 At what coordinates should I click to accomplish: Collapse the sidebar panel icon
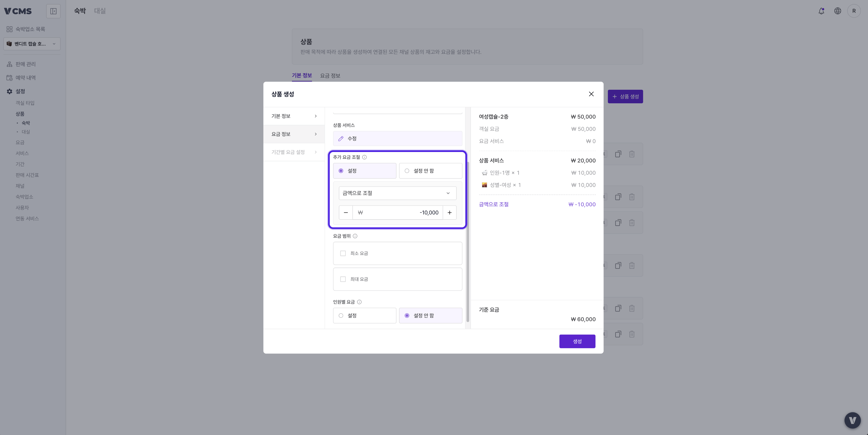tap(53, 11)
